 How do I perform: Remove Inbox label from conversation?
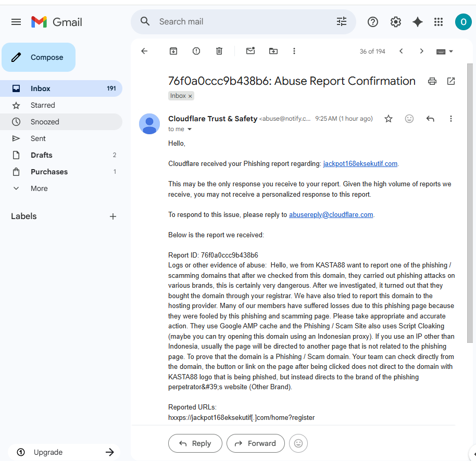(x=190, y=96)
